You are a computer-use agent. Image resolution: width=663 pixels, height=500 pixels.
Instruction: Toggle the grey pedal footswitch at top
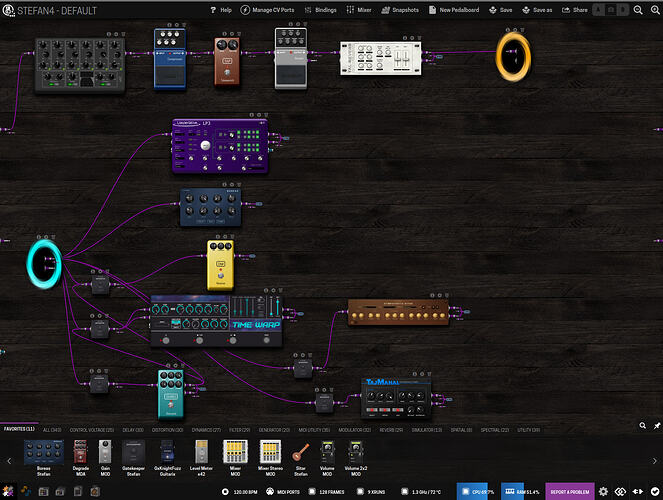pyautogui.click(x=291, y=76)
